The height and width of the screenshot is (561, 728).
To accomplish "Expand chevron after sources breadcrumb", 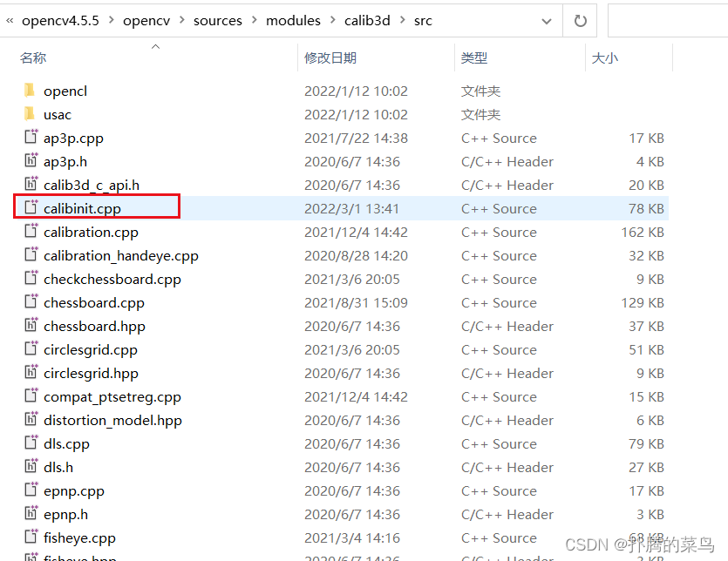I will (x=255, y=20).
